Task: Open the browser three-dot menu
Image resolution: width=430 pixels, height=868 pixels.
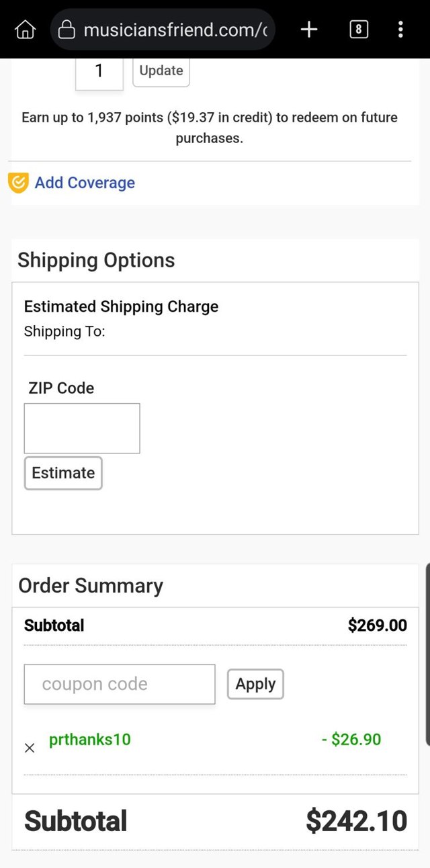Action: 400,30
